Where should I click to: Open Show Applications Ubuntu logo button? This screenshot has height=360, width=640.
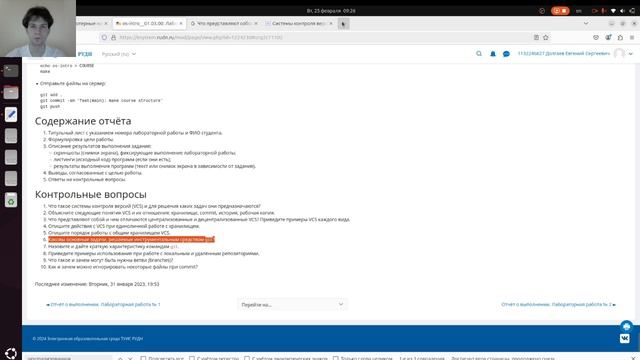tap(11, 353)
